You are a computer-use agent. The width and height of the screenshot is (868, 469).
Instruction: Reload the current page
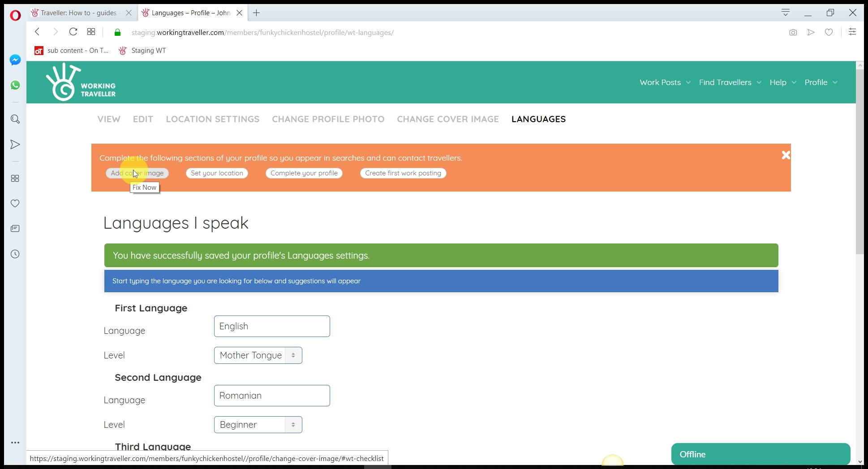pyautogui.click(x=73, y=32)
